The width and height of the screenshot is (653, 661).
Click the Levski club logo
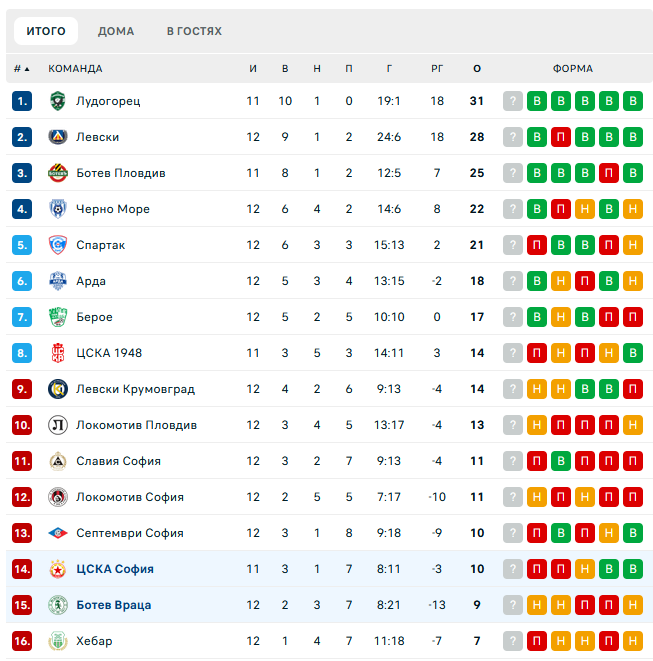57,137
